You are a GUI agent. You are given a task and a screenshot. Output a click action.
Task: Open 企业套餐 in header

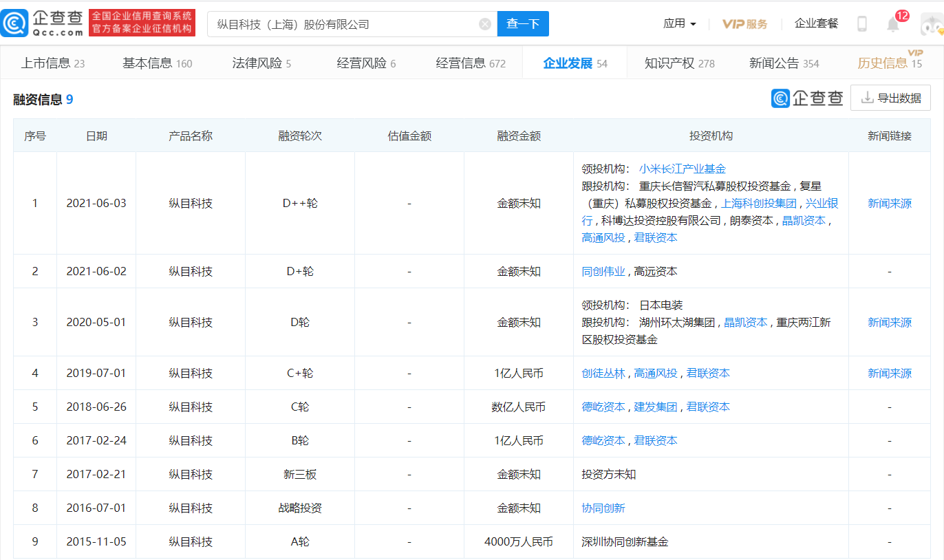(x=816, y=23)
